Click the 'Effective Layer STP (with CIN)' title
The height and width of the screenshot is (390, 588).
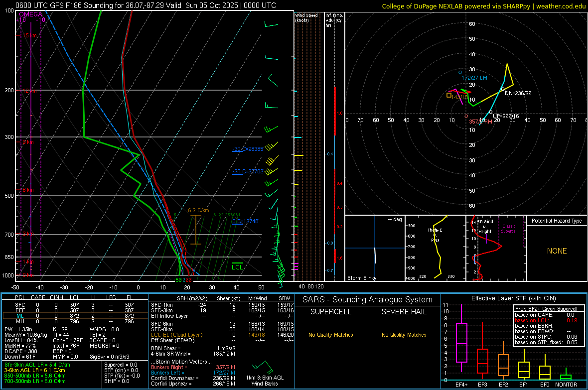pyautogui.click(x=513, y=298)
